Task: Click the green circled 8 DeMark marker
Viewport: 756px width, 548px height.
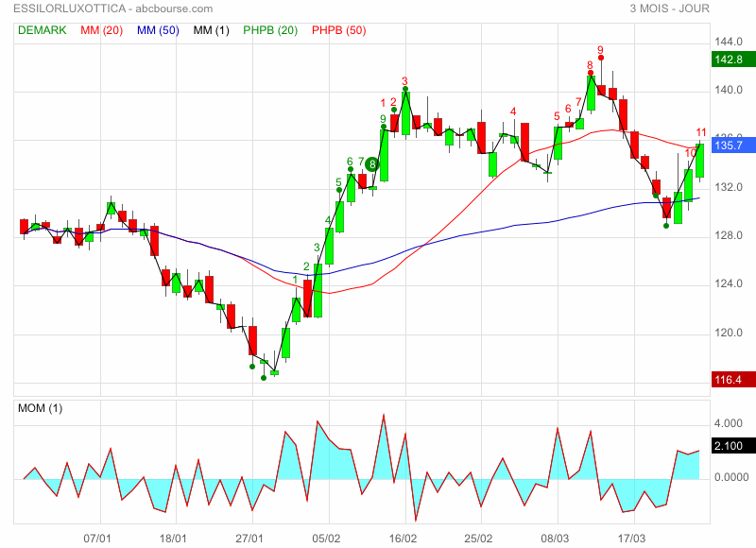Action: pyautogui.click(x=372, y=164)
